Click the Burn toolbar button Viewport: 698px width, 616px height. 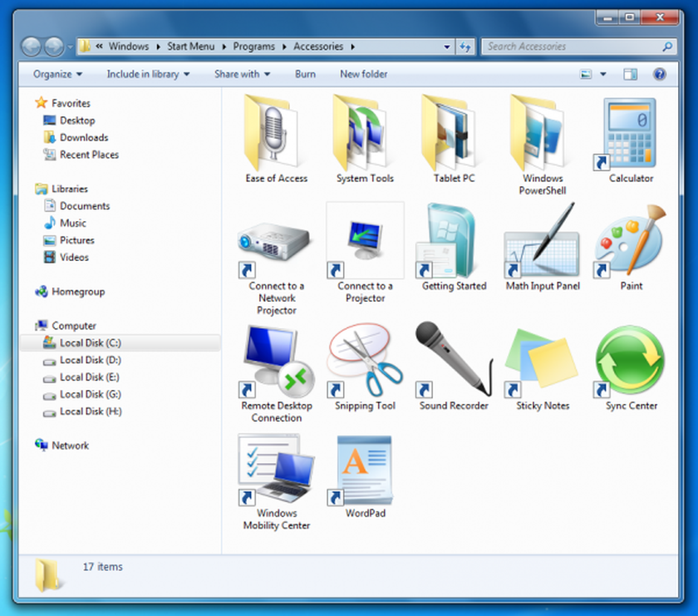305,74
